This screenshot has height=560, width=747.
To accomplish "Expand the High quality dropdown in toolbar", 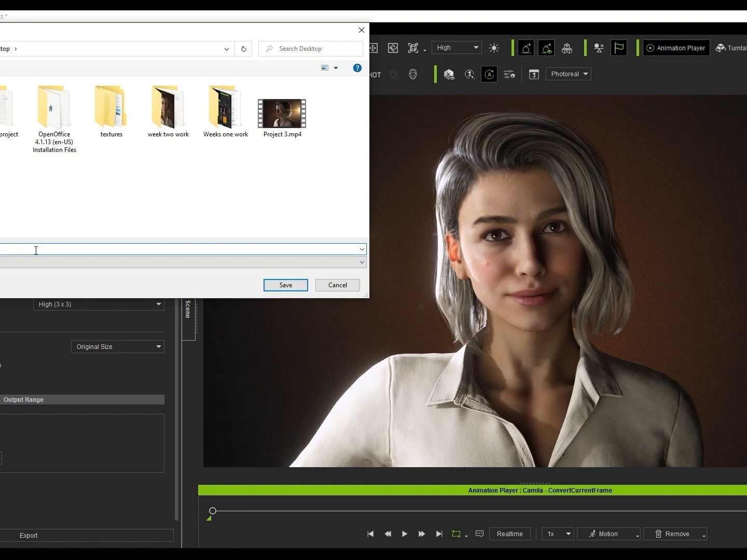I will 457,48.
